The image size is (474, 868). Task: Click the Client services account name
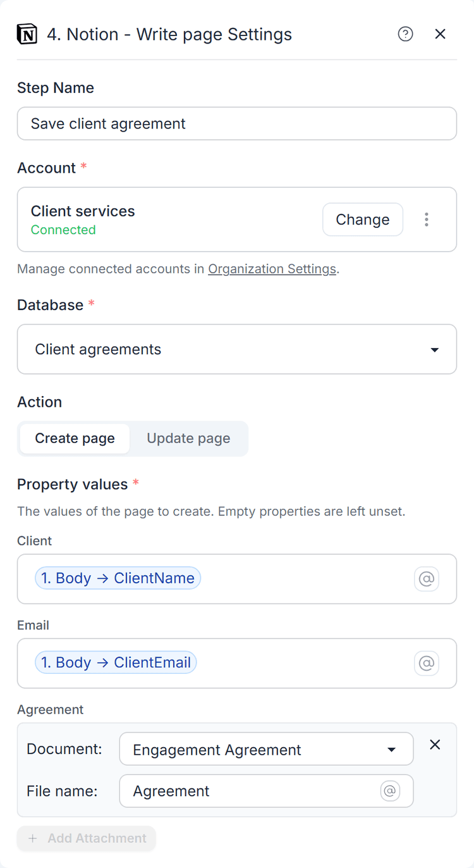pos(83,211)
